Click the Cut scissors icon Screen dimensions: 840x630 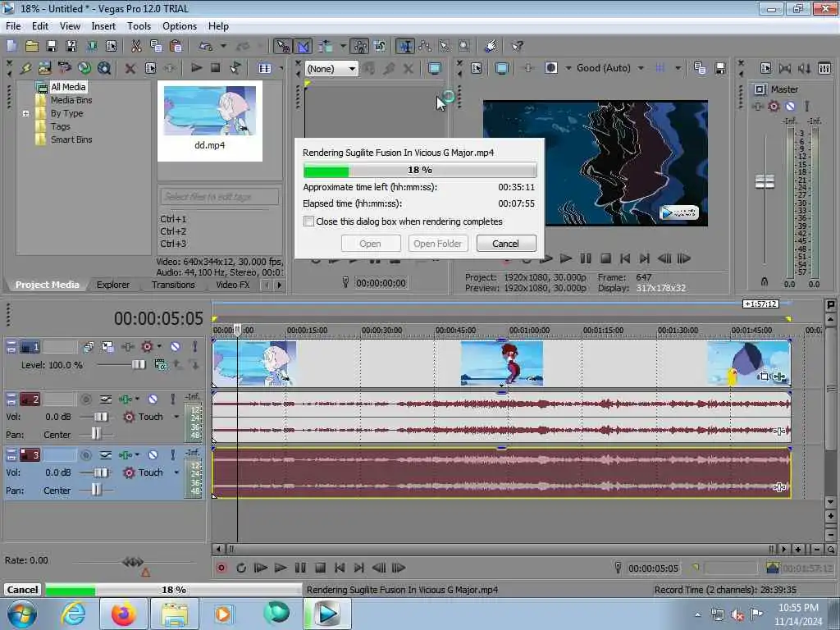point(136,46)
